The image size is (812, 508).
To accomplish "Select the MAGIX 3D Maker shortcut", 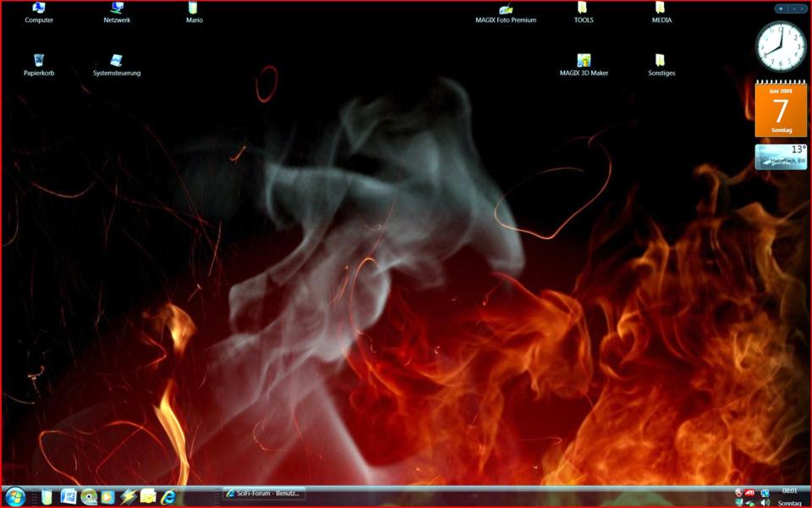I will click(584, 62).
